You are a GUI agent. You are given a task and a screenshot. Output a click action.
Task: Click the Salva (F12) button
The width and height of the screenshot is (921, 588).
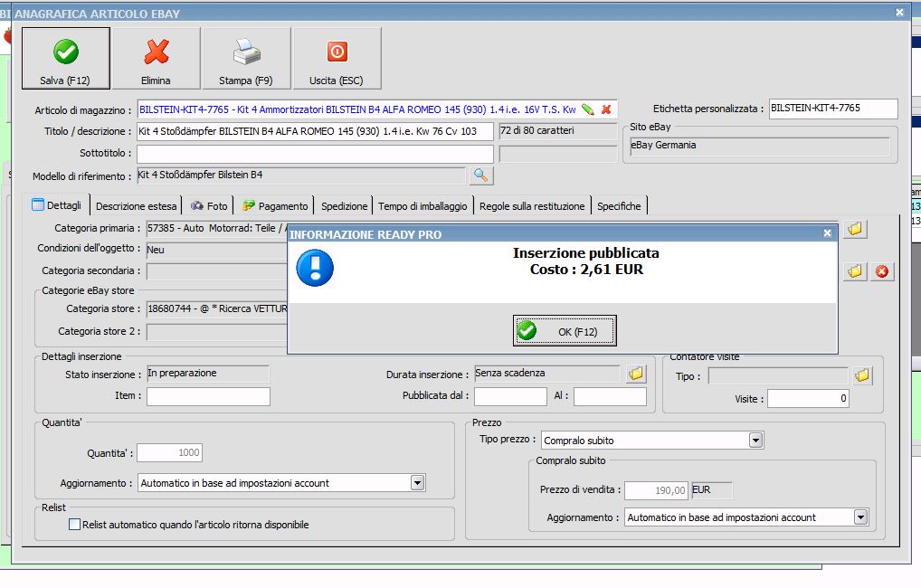[66, 58]
